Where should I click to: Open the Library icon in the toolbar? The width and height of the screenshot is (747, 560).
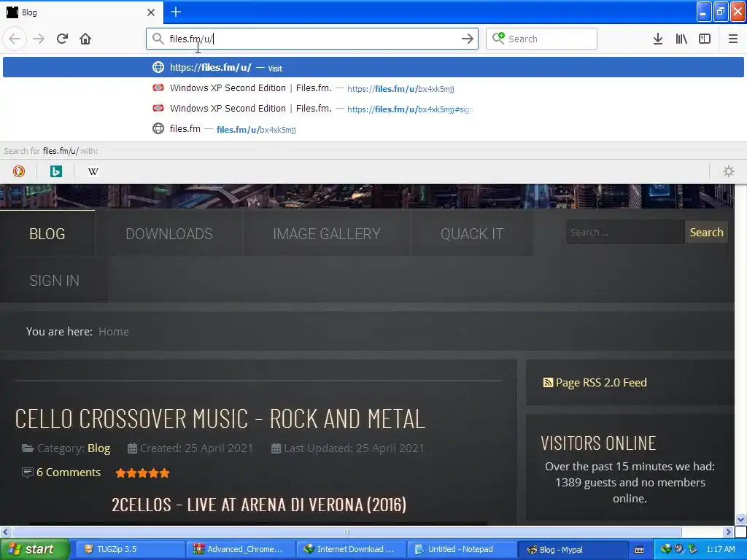pos(681,39)
